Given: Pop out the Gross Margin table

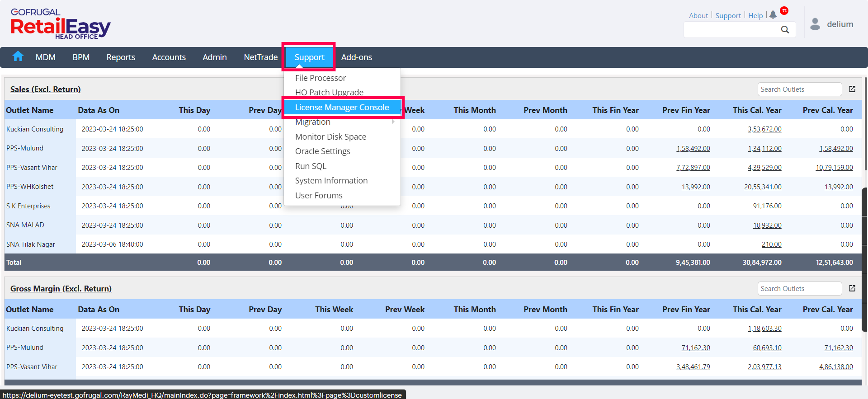Looking at the screenshot, I should (x=852, y=288).
